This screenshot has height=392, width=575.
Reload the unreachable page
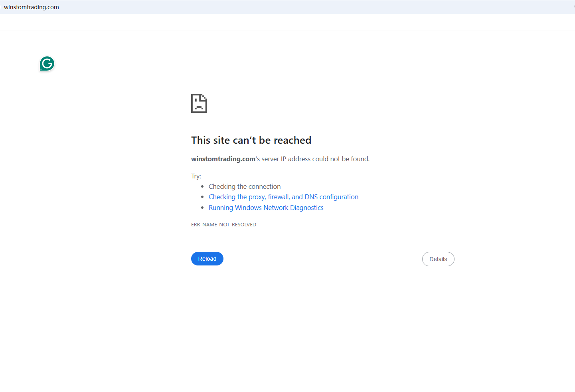click(207, 259)
